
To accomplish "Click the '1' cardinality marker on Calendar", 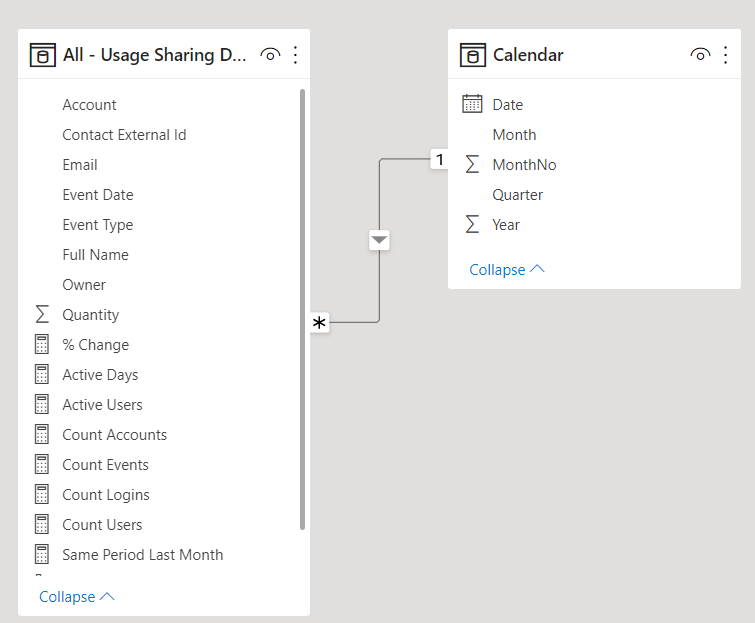I will point(440,159).
